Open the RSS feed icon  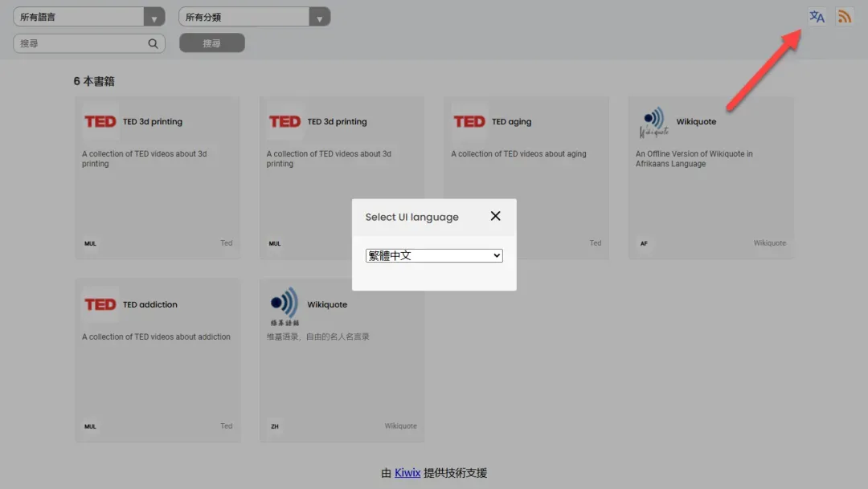[x=844, y=17]
